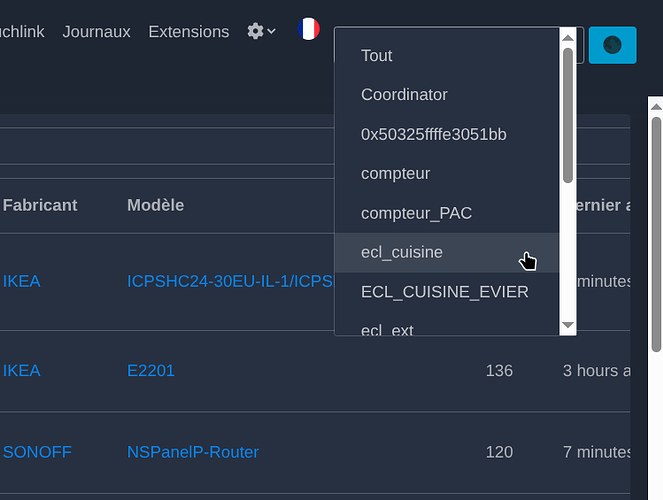
Task: Choose 'ecl_cuisine' from the list
Action: pos(401,253)
